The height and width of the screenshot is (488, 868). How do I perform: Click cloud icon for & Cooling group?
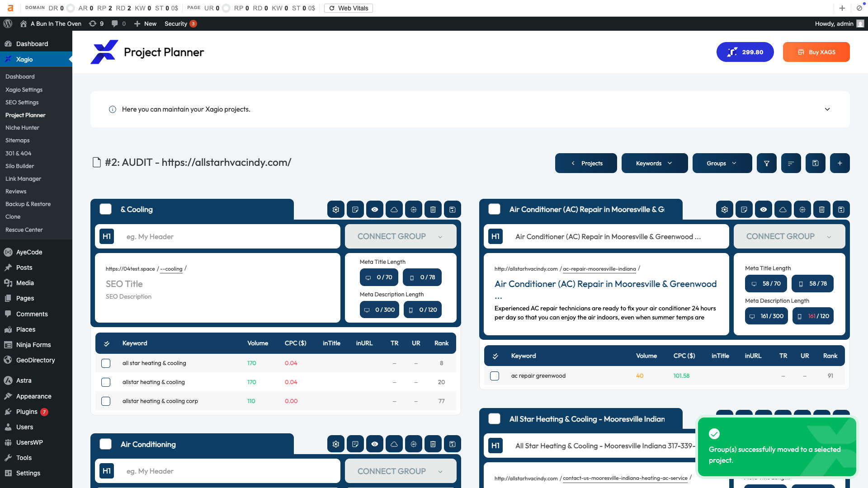[394, 210]
